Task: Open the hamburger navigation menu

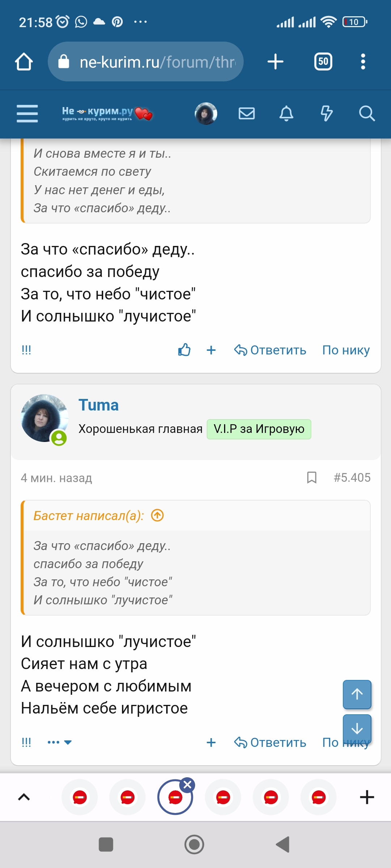Action: (x=27, y=114)
